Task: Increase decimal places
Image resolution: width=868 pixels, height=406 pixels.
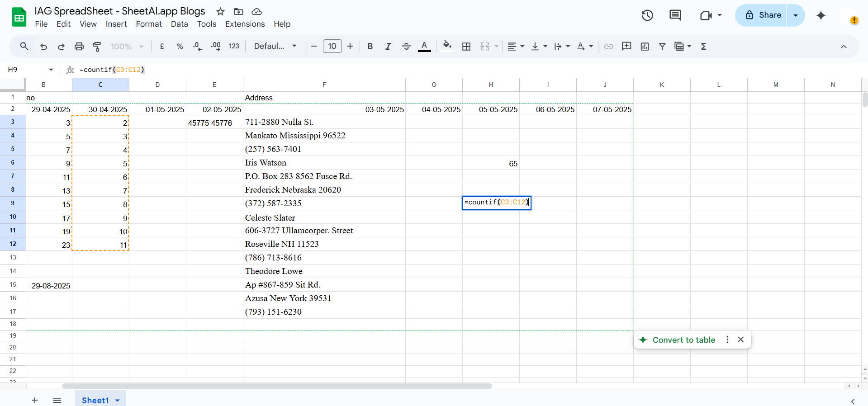Action: point(216,46)
